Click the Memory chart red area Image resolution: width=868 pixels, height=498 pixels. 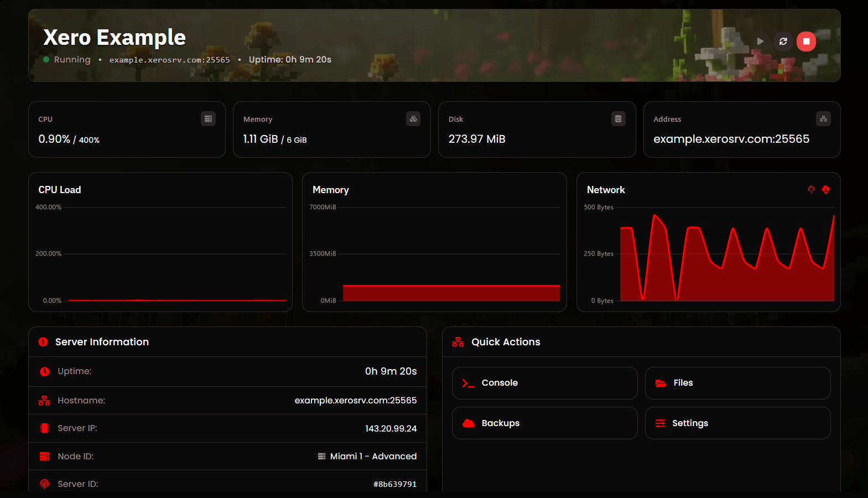pyautogui.click(x=451, y=293)
